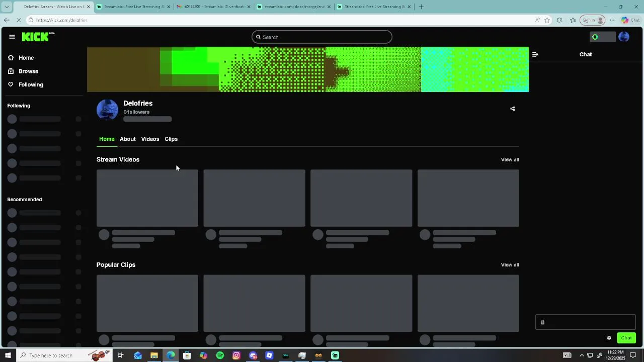Open Streamlabs from the taskbar
The image size is (644, 362).
335,355
